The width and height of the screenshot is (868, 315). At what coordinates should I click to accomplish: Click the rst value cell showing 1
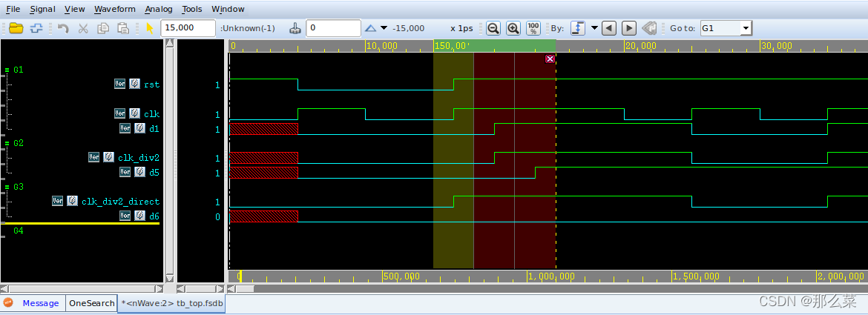coord(217,85)
